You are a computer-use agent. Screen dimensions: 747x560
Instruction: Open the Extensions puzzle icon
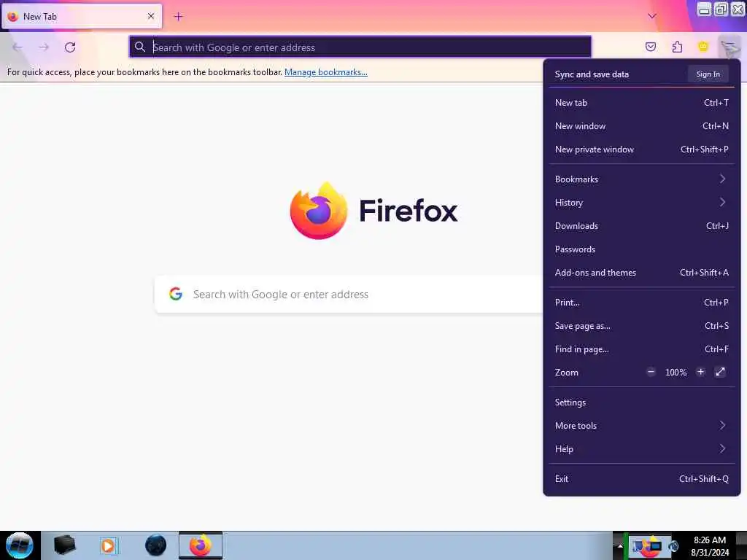[x=677, y=47]
